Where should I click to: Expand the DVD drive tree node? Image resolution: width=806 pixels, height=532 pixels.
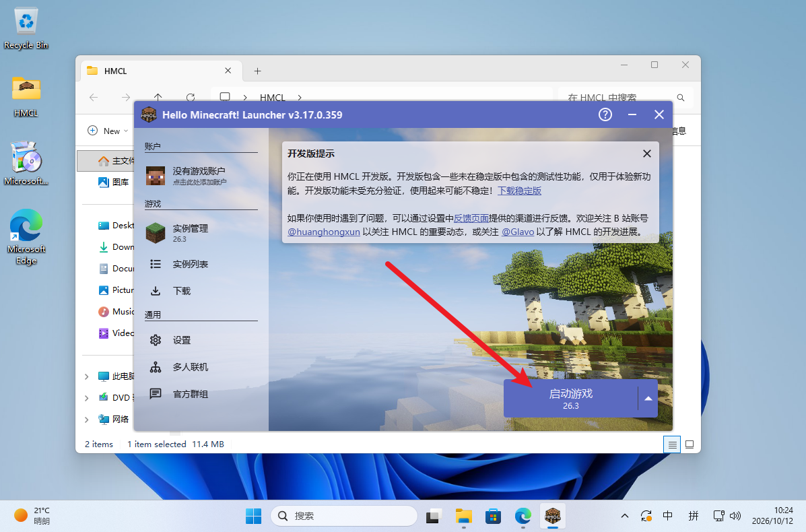tap(86, 398)
